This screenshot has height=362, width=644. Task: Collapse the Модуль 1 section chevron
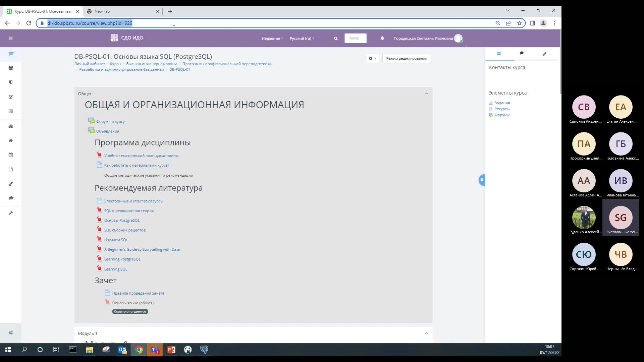click(427, 333)
